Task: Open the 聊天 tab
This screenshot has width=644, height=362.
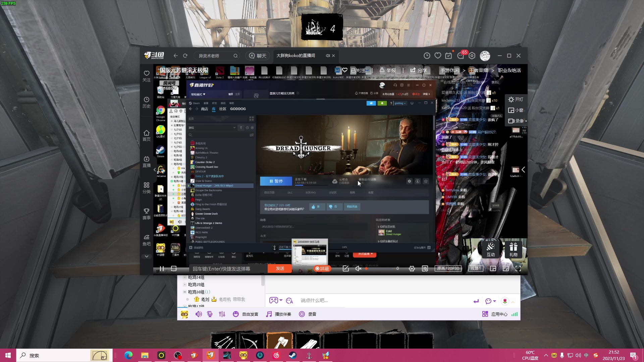Action: click(x=258, y=56)
